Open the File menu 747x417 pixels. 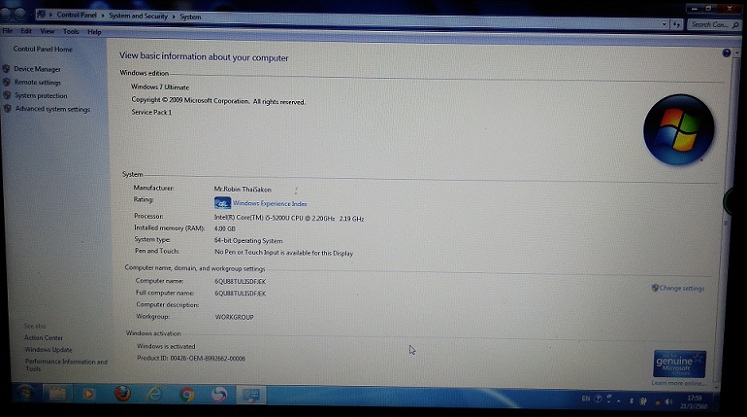8,31
